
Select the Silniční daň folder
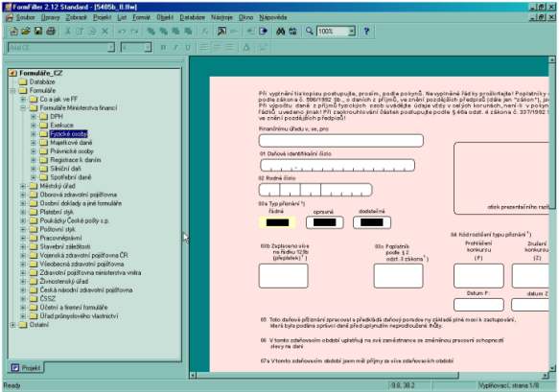(65, 169)
